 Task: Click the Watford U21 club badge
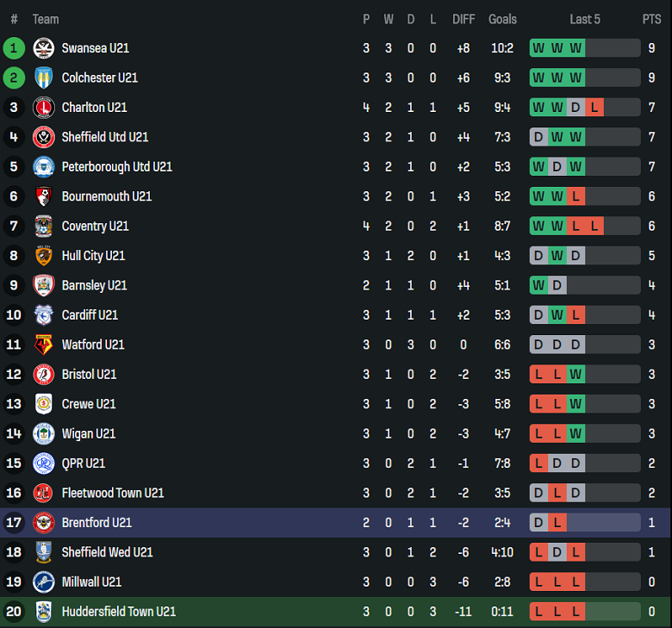pyautogui.click(x=43, y=345)
